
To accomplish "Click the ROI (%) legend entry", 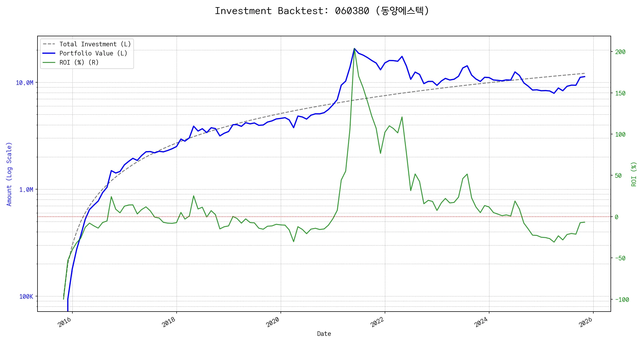I will (79, 62).
